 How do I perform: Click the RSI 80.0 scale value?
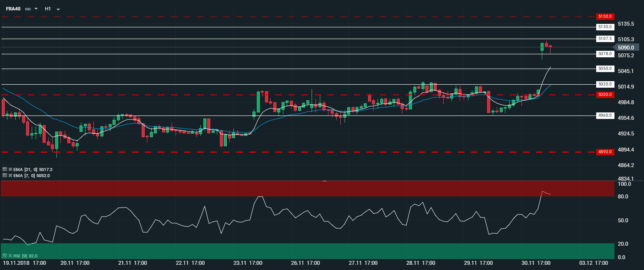pyautogui.click(x=623, y=197)
